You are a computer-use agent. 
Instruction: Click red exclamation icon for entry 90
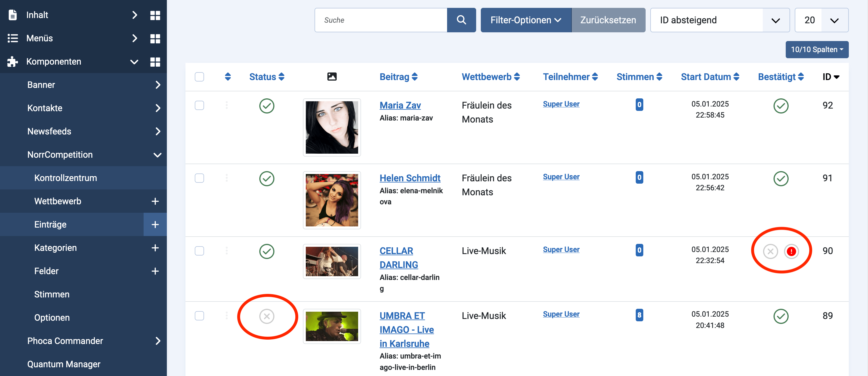tap(791, 251)
